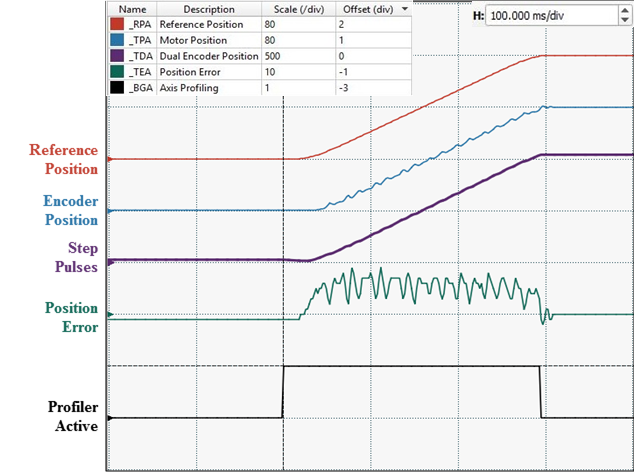The height and width of the screenshot is (472, 634).
Task: Select the blue _TPA color swatch
Action: (x=117, y=39)
